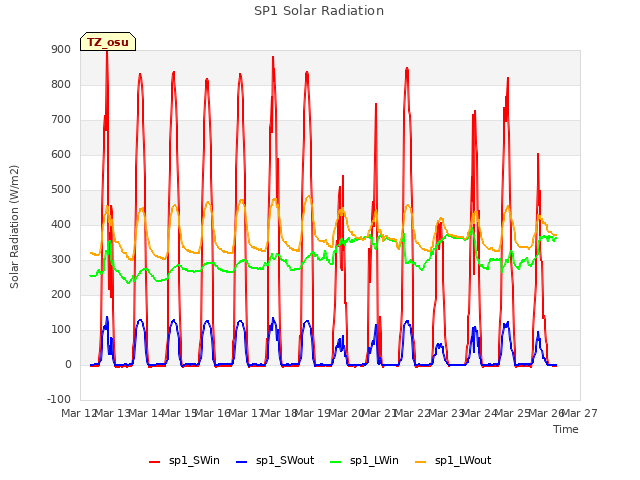Click the 100 y-axis tick value
The width and height of the screenshot is (640, 480).
[61, 329]
